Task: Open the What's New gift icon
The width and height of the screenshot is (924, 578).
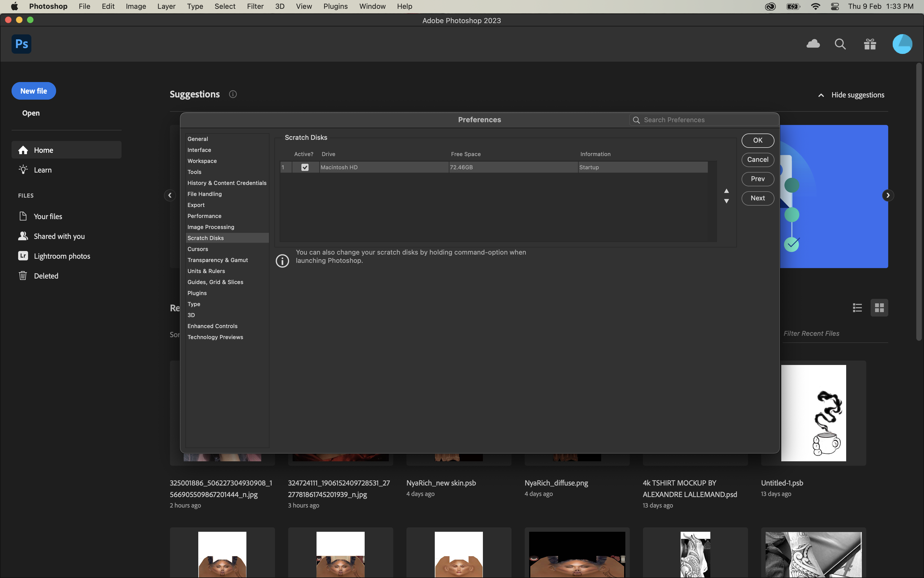Action: click(870, 44)
